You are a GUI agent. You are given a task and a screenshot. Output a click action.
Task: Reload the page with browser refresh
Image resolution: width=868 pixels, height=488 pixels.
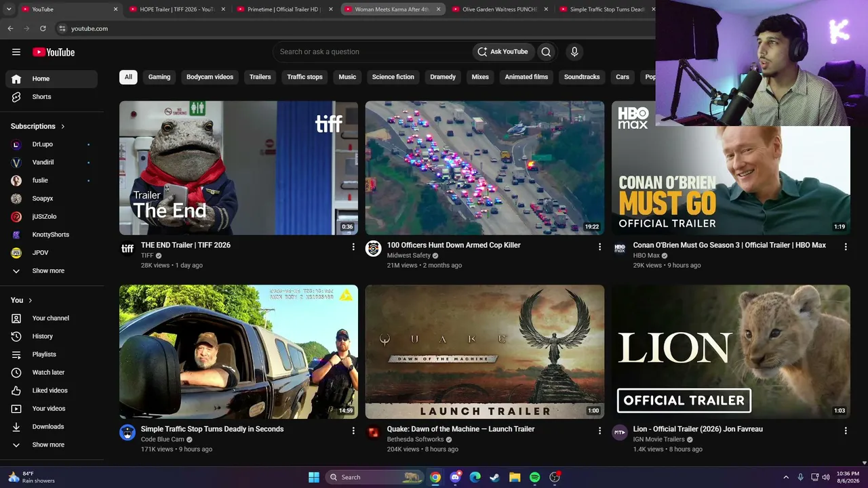coord(43,28)
